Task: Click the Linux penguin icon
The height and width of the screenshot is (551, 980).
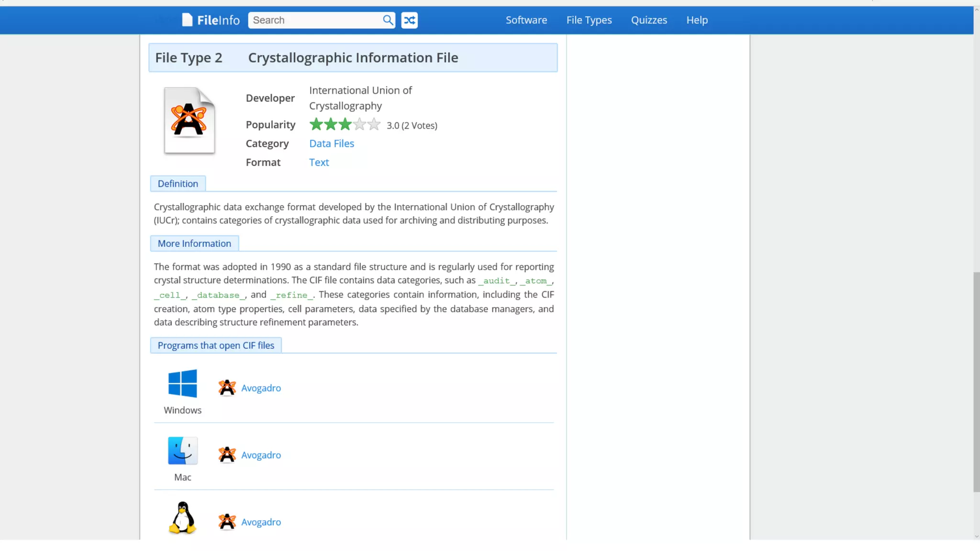Action: (x=182, y=518)
